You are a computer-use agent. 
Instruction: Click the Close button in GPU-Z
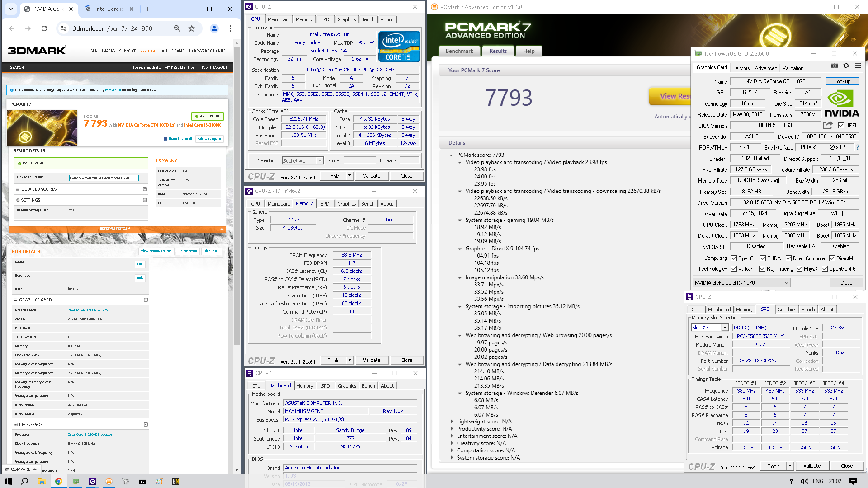846,283
